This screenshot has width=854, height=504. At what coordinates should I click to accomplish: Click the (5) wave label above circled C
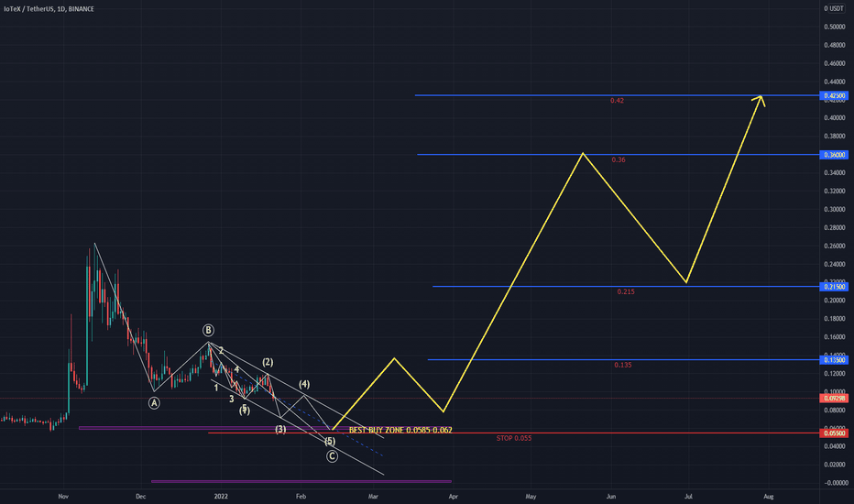pos(330,442)
